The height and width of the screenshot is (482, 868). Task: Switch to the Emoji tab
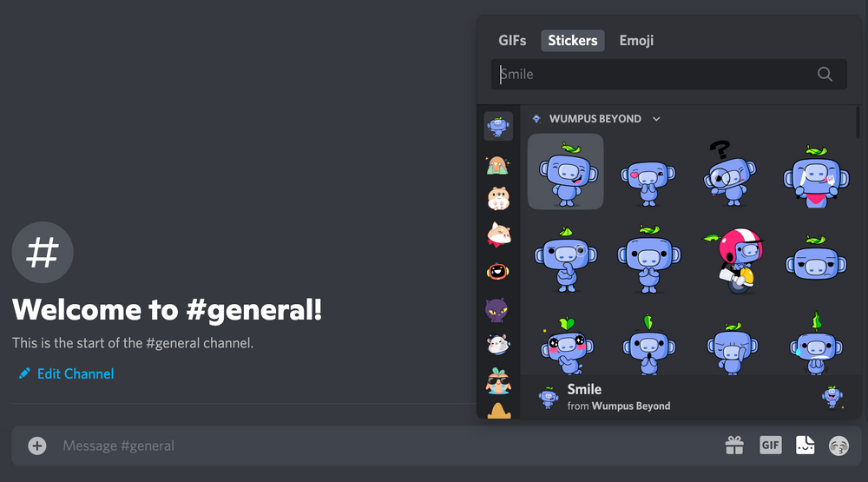pos(636,41)
